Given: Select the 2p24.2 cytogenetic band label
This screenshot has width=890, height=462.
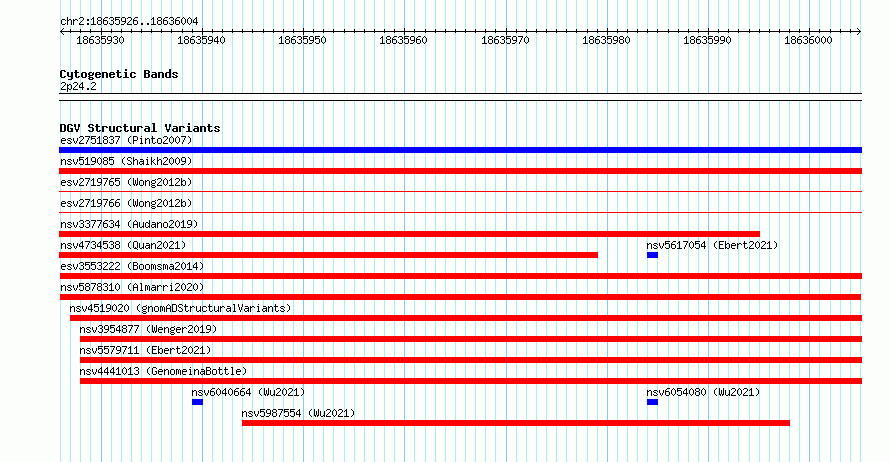Looking at the screenshot, I should coord(78,86).
